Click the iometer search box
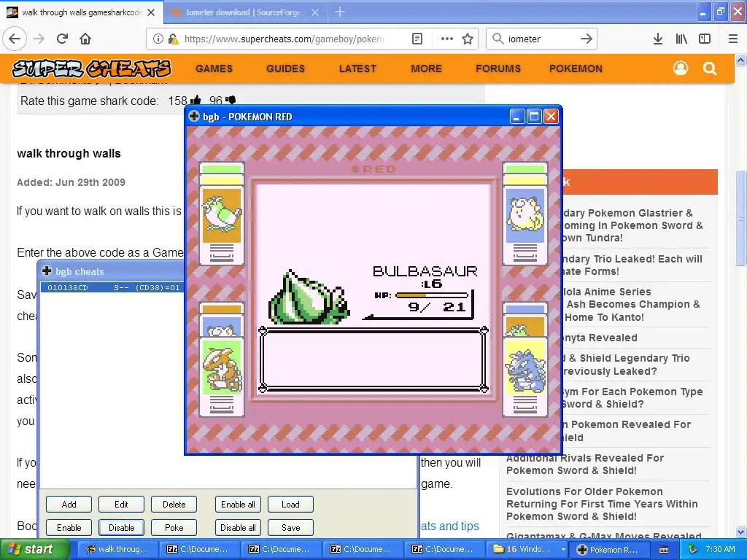This screenshot has height=560, width=747. 541,39
